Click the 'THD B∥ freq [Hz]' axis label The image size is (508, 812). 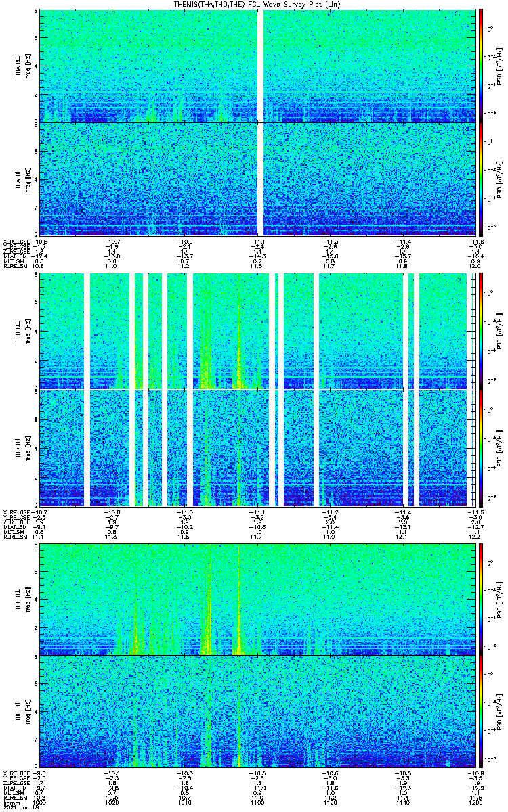23,448
